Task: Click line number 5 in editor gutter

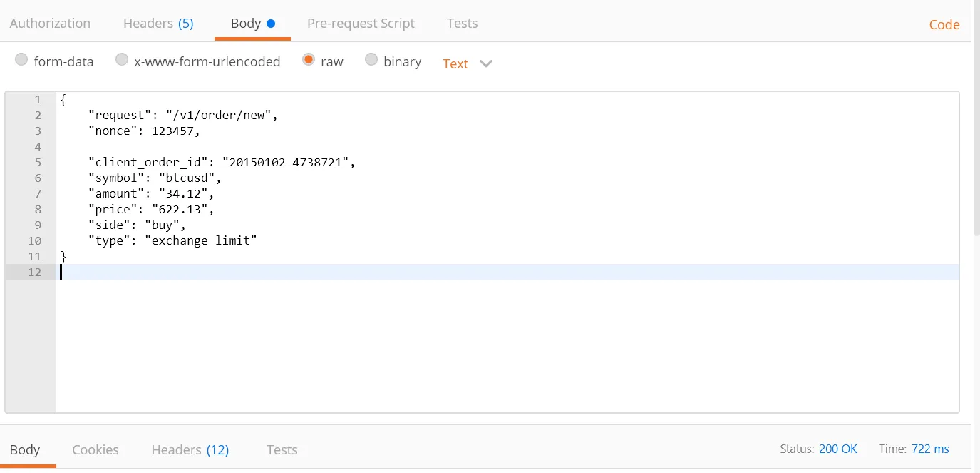Action: tap(37, 163)
